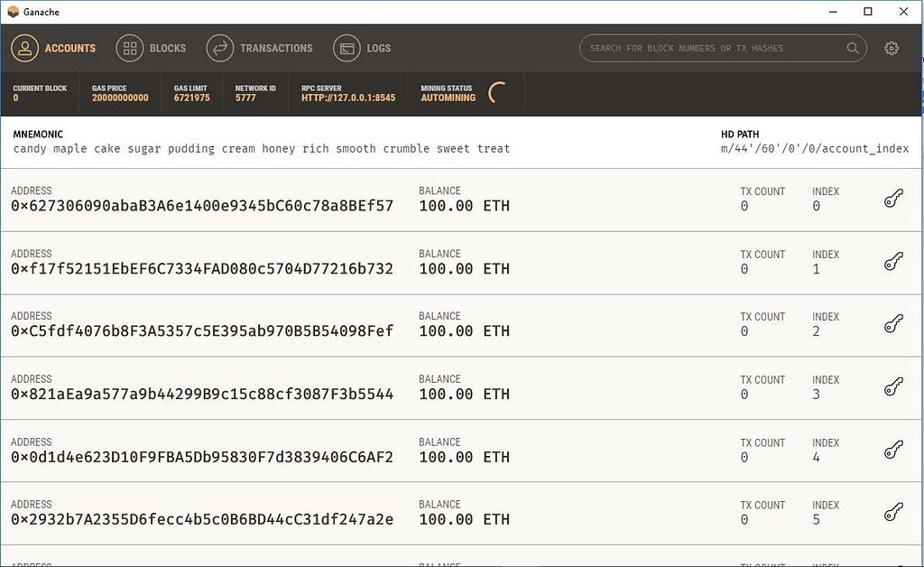Screen dimensions: 924x567
Task: Click the gas limit value 6721975
Action: (191, 98)
